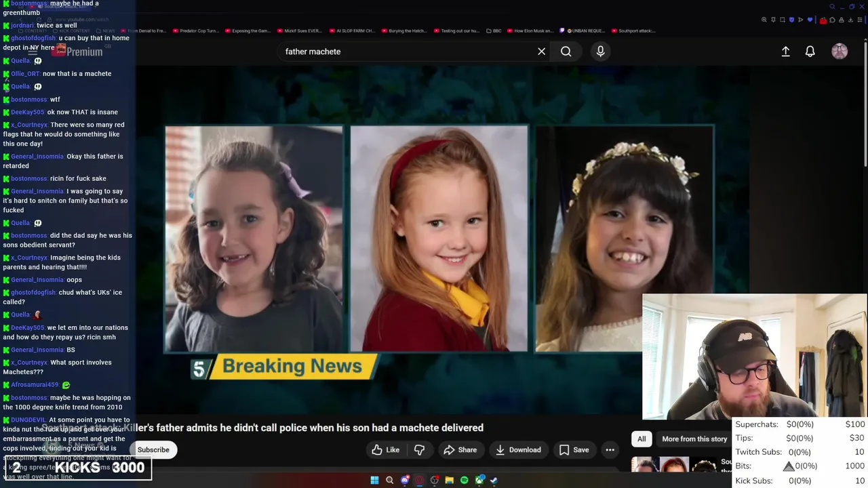The width and height of the screenshot is (868, 488).
Task: Open the first recommended video thumbnail
Action: (675, 465)
